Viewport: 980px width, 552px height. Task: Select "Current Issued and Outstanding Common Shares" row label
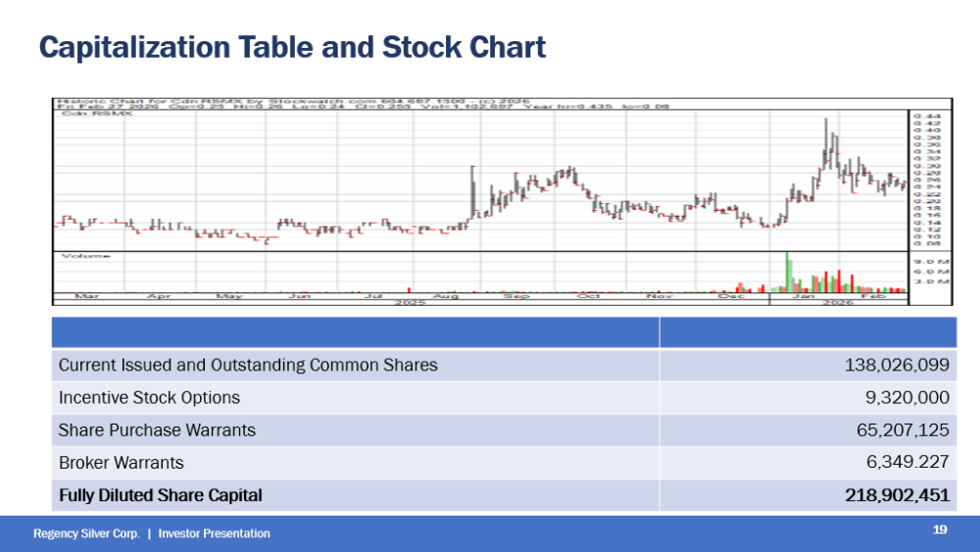248,366
